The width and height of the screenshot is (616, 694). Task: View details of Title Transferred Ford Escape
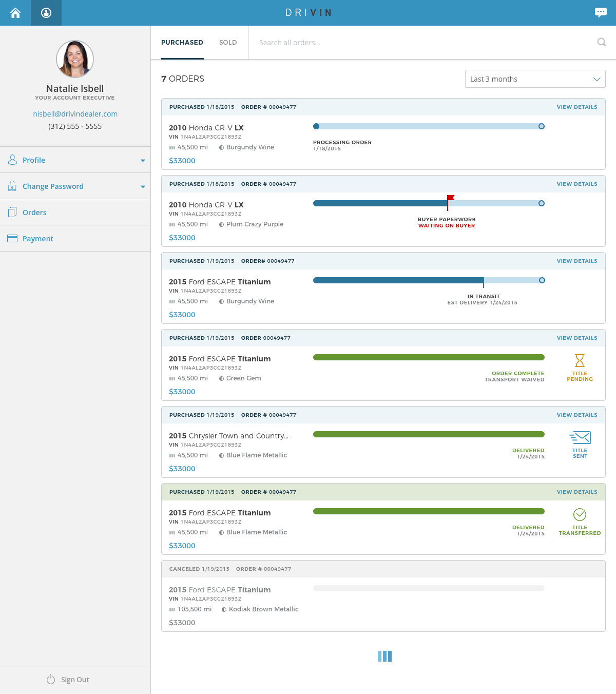(x=577, y=492)
